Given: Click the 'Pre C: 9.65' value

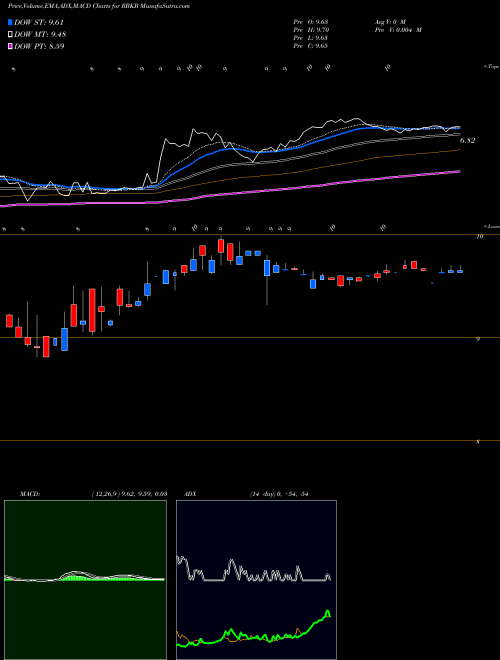Looking at the screenshot, I should pos(311,46).
